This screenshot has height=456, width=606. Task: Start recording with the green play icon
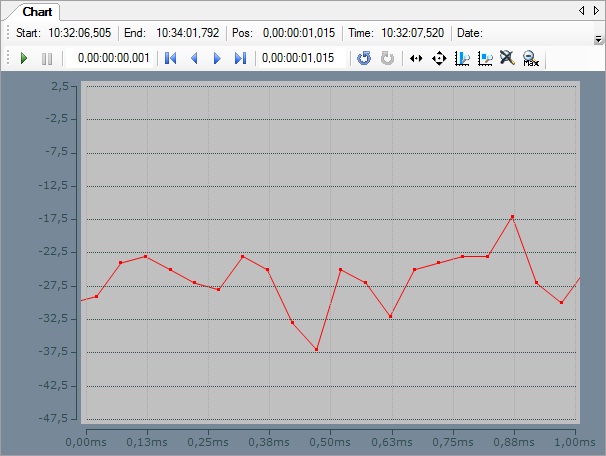click(24, 58)
